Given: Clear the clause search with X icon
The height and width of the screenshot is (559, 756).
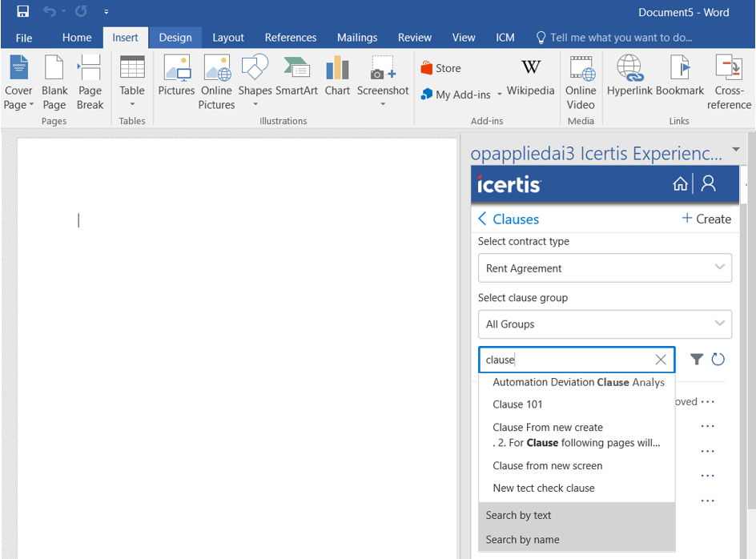Looking at the screenshot, I should click(x=661, y=360).
